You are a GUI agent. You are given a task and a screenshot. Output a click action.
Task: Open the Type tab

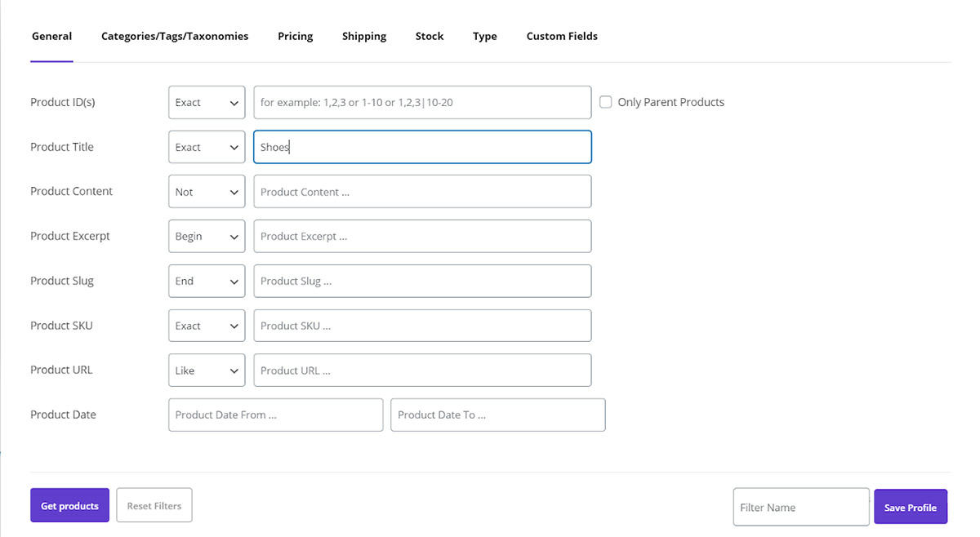484,36
